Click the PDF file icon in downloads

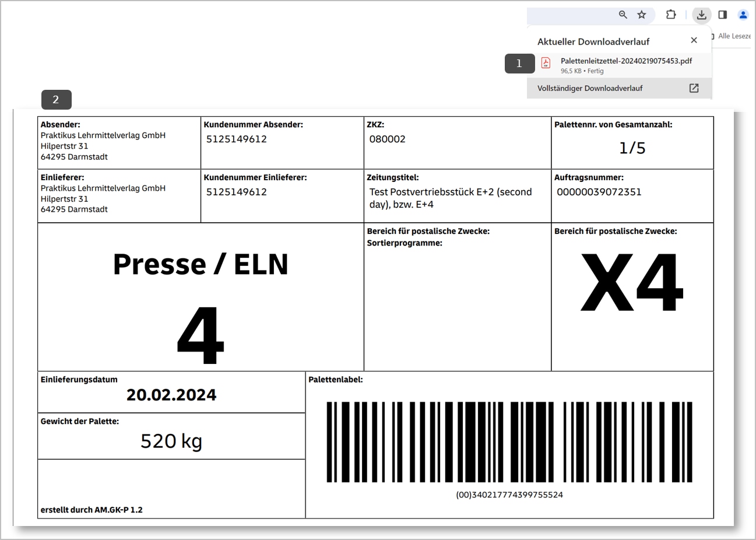click(x=546, y=63)
